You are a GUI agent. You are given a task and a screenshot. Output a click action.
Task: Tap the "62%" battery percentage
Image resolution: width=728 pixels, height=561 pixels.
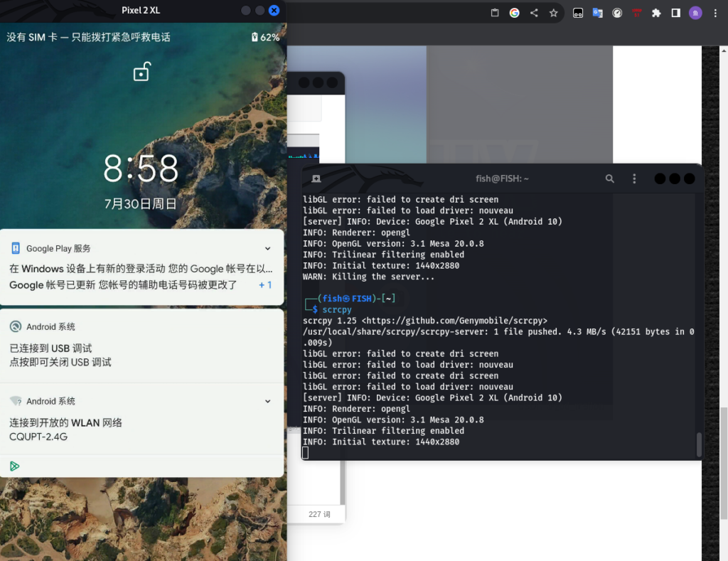point(269,38)
